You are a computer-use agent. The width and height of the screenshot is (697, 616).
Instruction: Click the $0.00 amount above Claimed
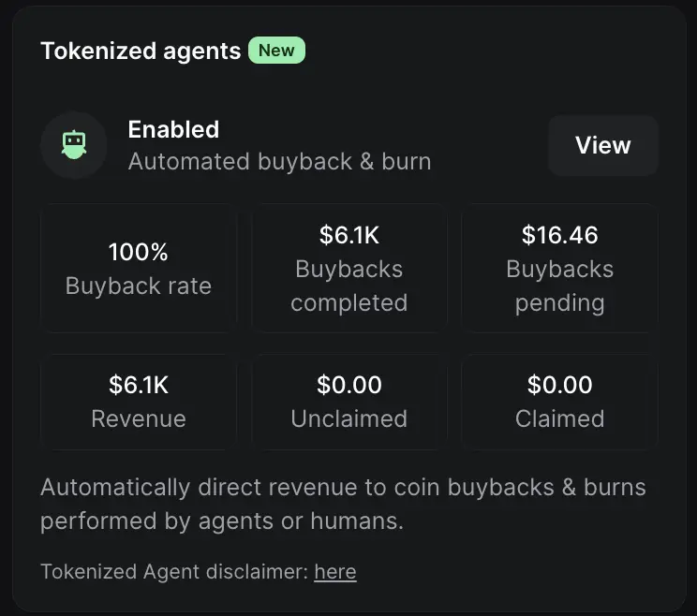click(559, 385)
